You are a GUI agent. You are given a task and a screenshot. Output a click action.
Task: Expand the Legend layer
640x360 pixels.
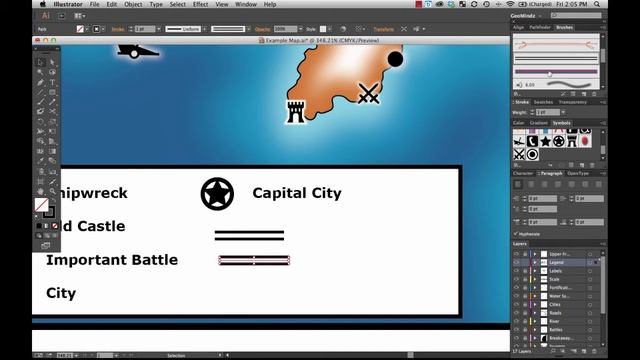point(535,262)
